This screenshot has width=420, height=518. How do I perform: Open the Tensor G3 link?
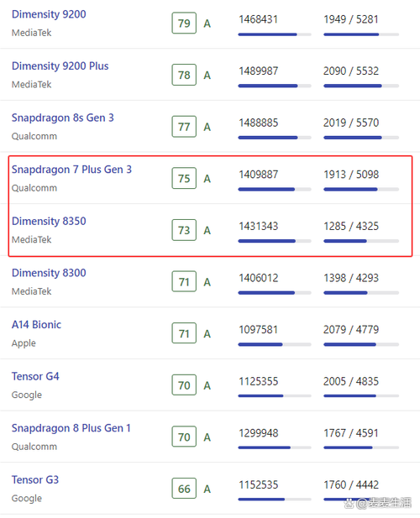pos(35,479)
